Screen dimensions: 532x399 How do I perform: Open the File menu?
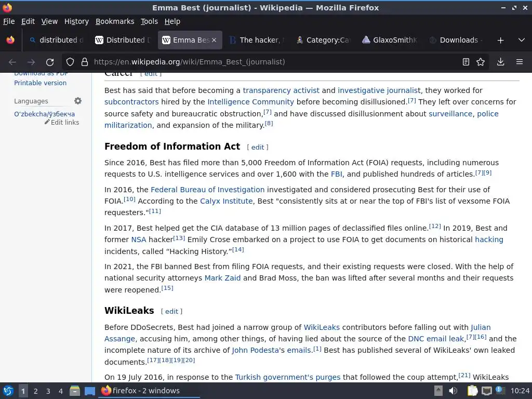click(9, 21)
